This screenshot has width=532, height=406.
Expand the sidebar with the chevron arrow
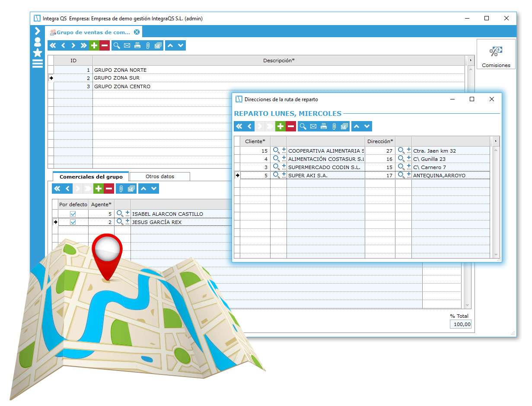click(x=38, y=31)
